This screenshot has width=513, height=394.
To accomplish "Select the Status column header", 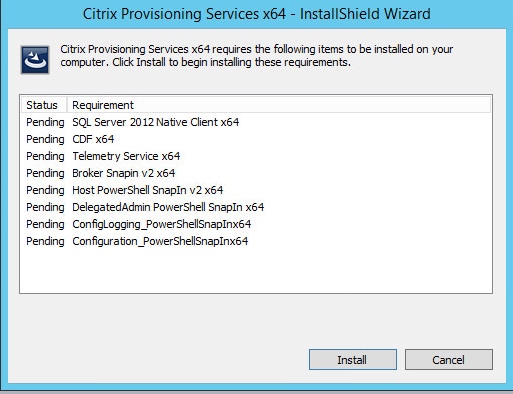I will 42,105.
